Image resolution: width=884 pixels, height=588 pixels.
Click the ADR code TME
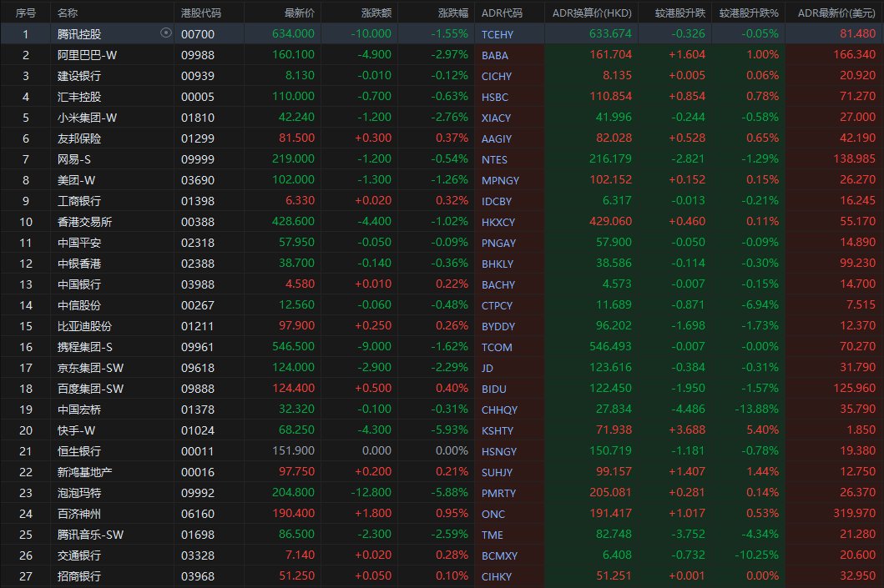pos(493,535)
